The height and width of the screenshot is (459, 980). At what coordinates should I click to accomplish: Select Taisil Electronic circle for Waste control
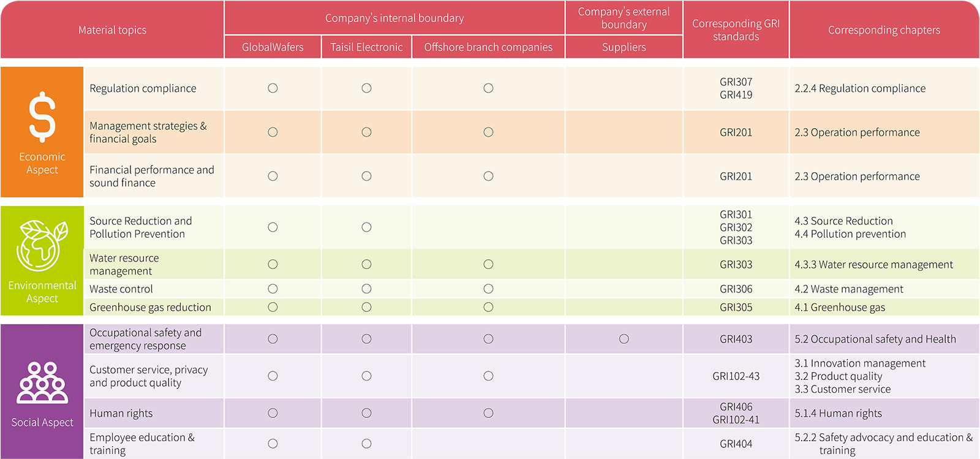[x=366, y=289]
